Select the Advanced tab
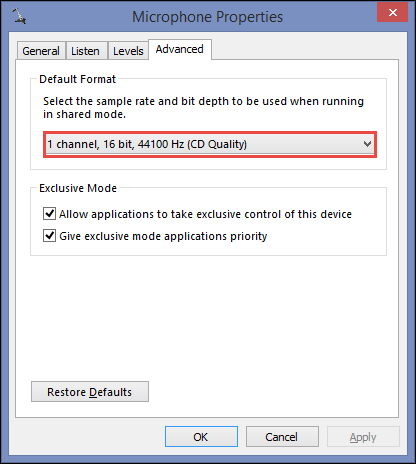This screenshot has height=464, width=416. pyautogui.click(x=180, y=49)
